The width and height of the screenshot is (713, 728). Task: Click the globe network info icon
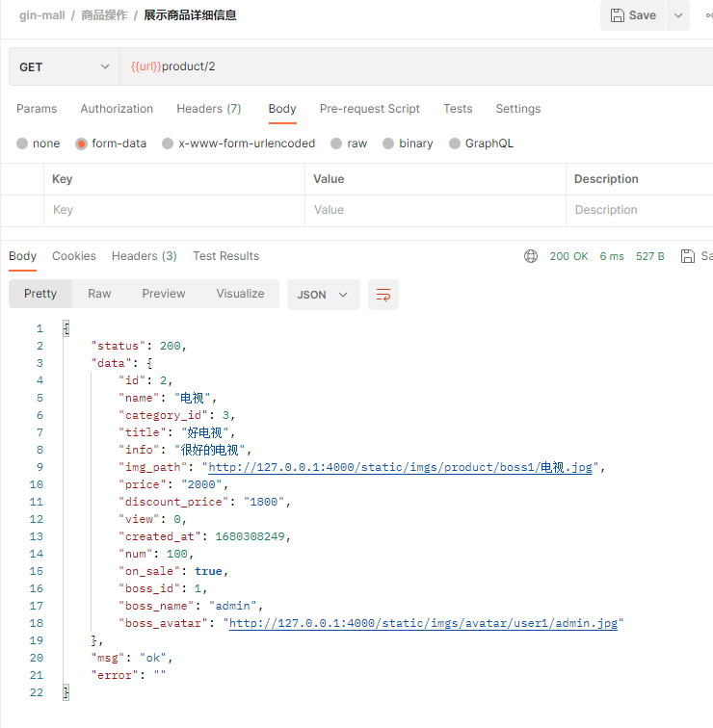(x=531, y=256)
